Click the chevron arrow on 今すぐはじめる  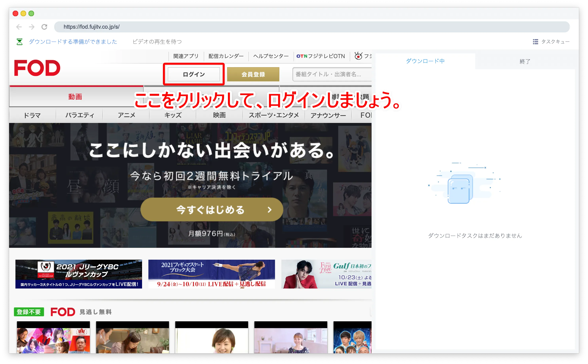tap(269, 210)
